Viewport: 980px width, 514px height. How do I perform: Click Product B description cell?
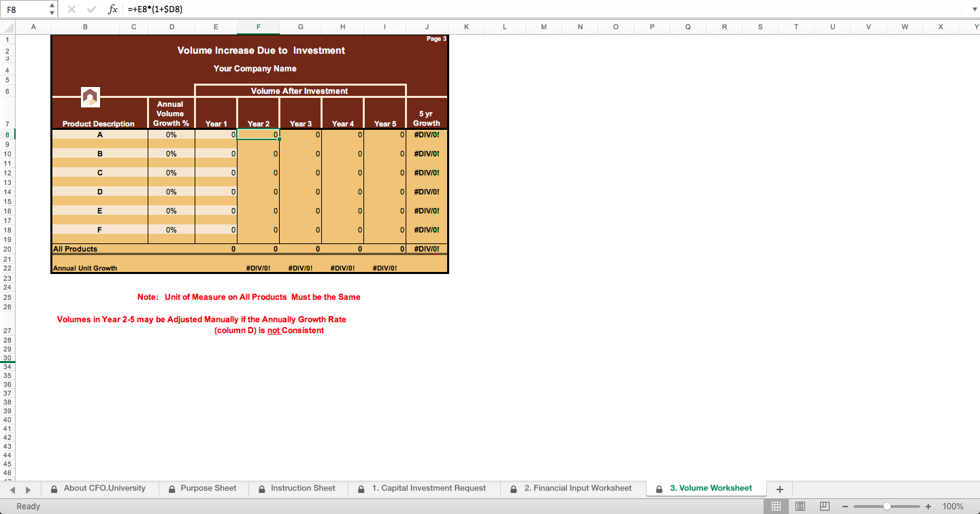point(99,154)
